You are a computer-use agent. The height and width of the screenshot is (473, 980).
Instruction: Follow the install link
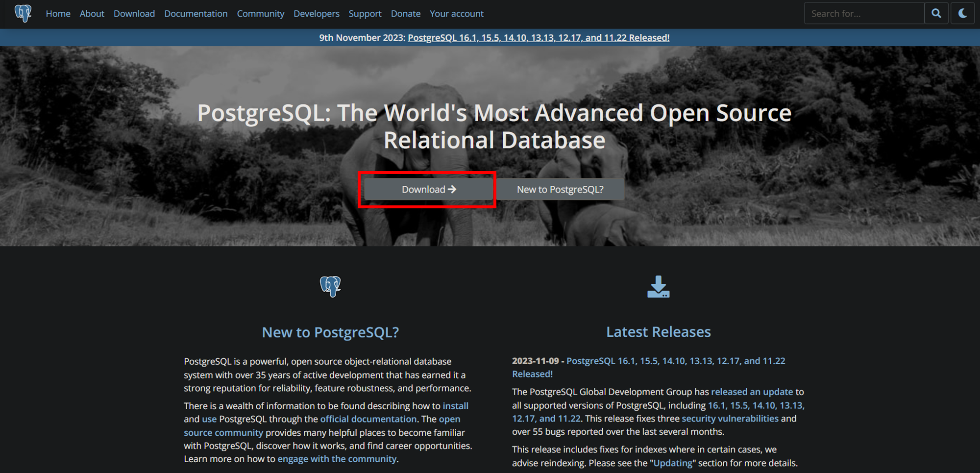[x=456, y=406]
